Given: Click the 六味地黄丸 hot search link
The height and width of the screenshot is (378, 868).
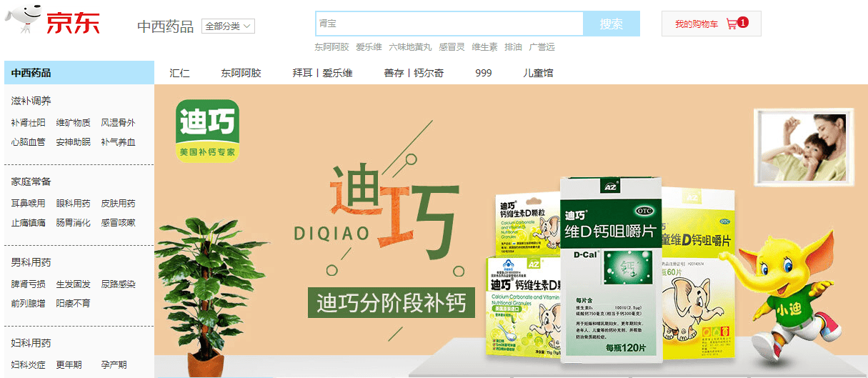Looking at the screenshot, I should coord(410,47).
